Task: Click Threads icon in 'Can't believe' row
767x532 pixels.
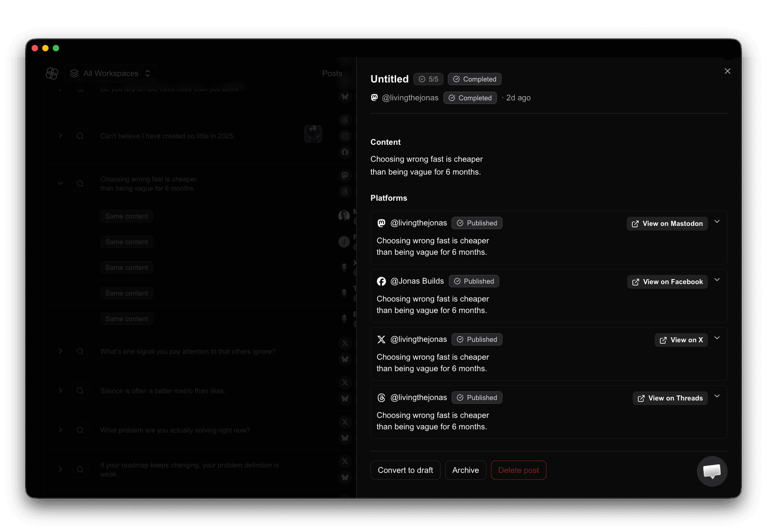Action: point(345,120)
